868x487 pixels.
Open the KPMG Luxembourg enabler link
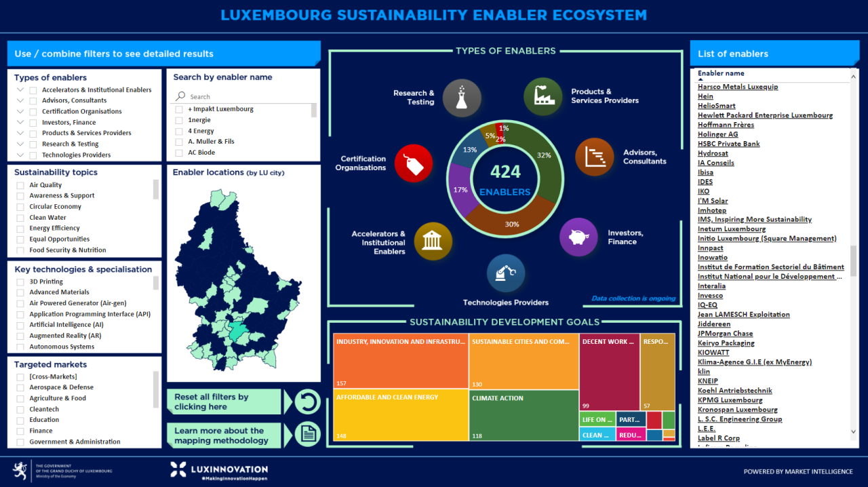point(730,400)
